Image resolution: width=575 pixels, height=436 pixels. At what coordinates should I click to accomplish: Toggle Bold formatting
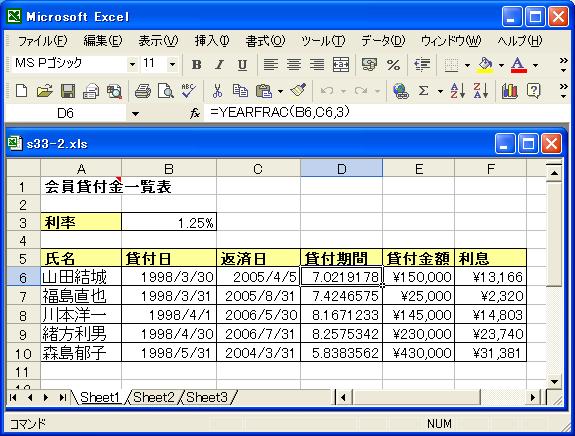coord(197,65)
